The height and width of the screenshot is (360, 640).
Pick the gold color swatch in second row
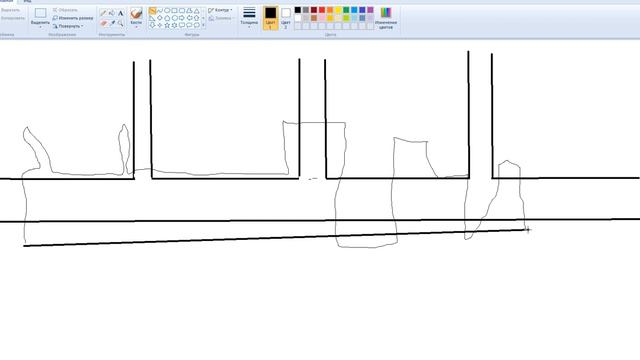point(330,18)
